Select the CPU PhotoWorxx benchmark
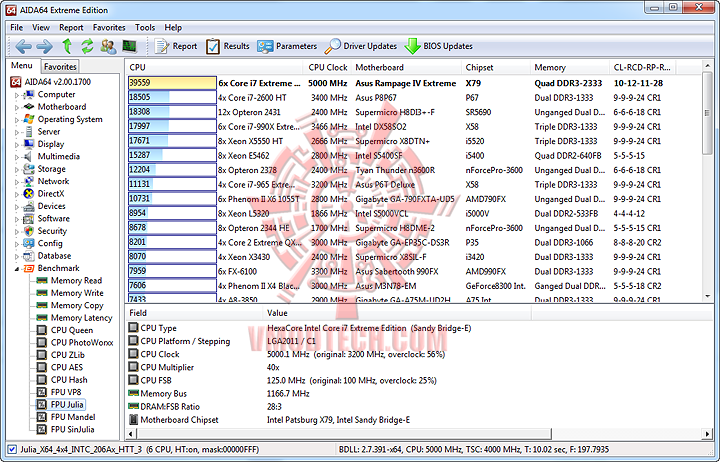 82,343
